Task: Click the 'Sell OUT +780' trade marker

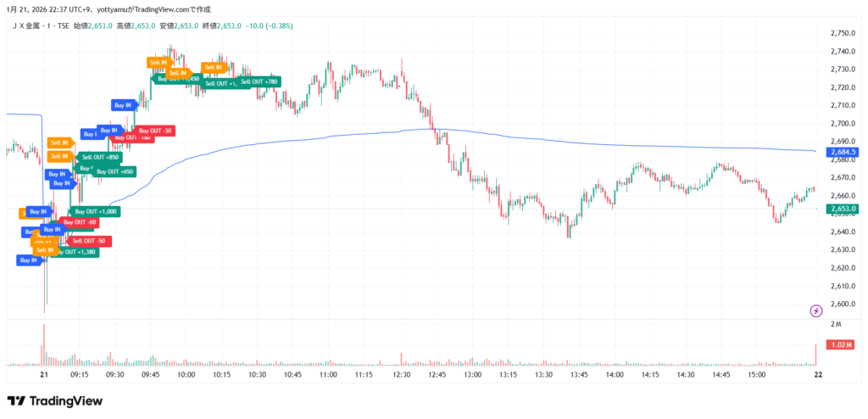Action: pos(259,81)
